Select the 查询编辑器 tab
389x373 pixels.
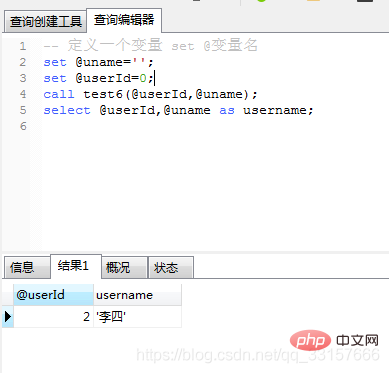click(x=124, y=20)
